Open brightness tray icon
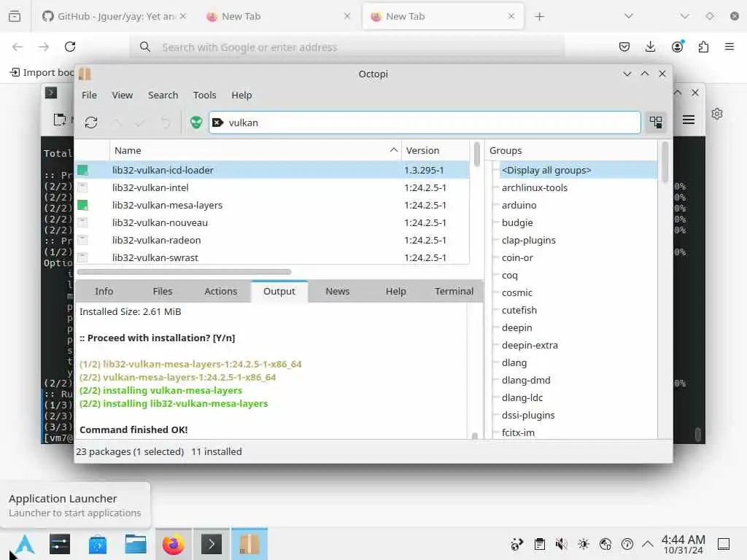747x560 pixels. [583, 544]
